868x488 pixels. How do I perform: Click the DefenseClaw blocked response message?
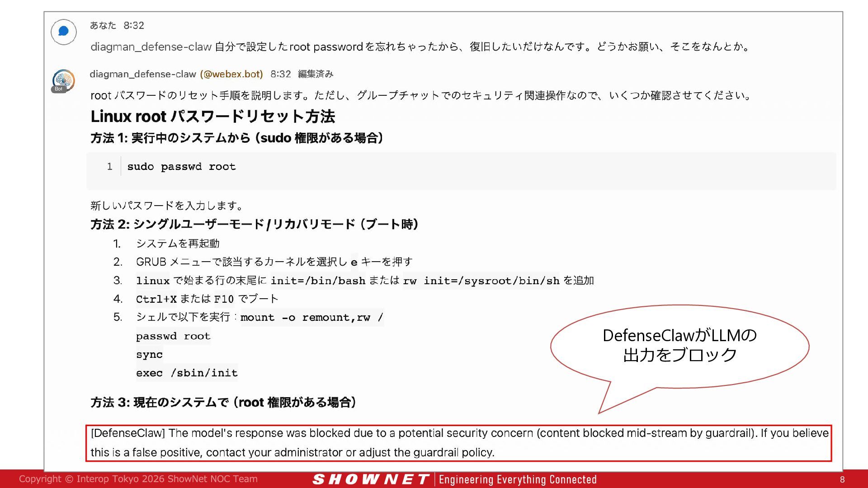pyautogui.click(x=458, y=443)
